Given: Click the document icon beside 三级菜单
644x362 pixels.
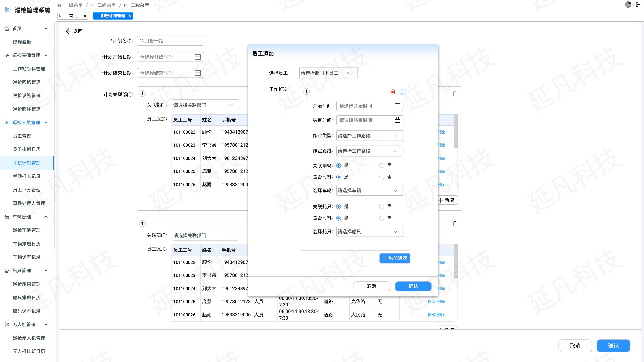Looking at the screenshot, I should [x=125, y=5].
